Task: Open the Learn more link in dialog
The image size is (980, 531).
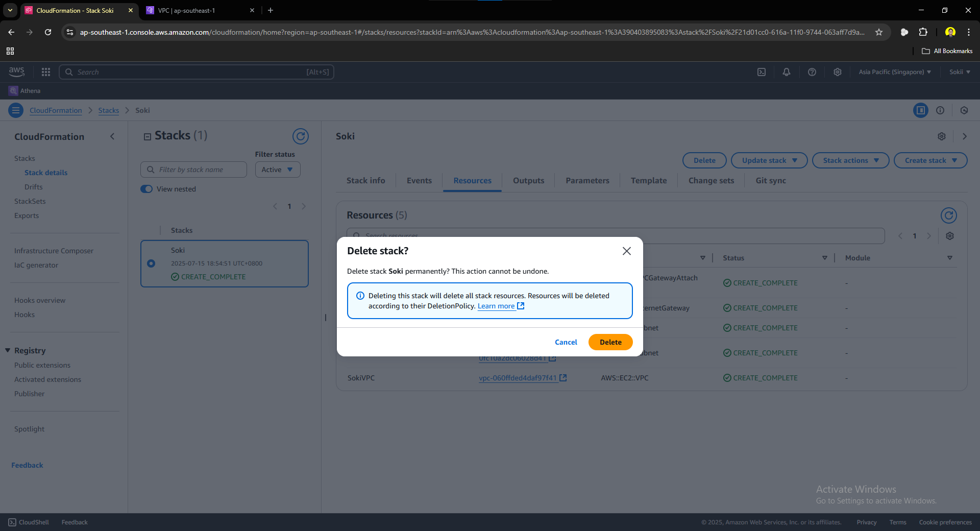Action: [501, 306]
